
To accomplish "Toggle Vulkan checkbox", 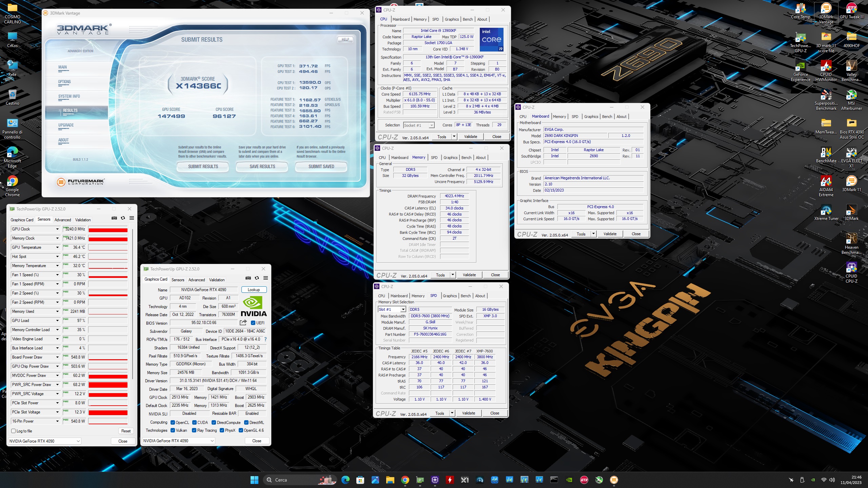I will point(173,430).
